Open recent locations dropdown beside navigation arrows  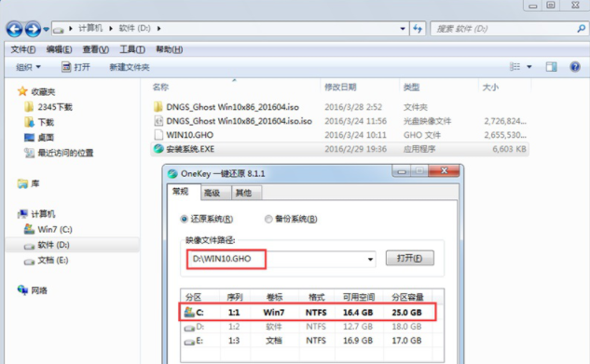[x=46, y=29]
